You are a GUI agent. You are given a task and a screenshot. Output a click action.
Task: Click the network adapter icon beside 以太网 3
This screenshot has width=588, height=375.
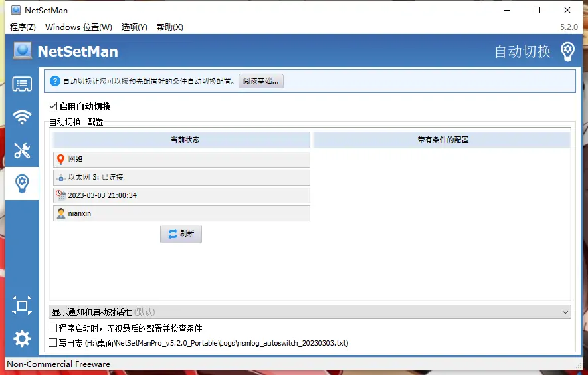pyautogui.click(x=60, y=177)
